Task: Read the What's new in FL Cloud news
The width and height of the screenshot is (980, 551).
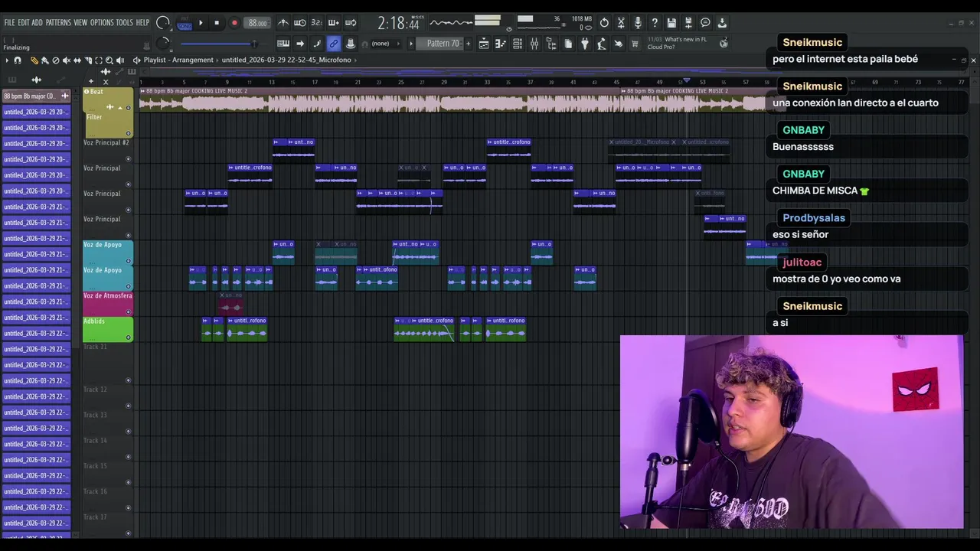Action: click(x=678, y=44)
